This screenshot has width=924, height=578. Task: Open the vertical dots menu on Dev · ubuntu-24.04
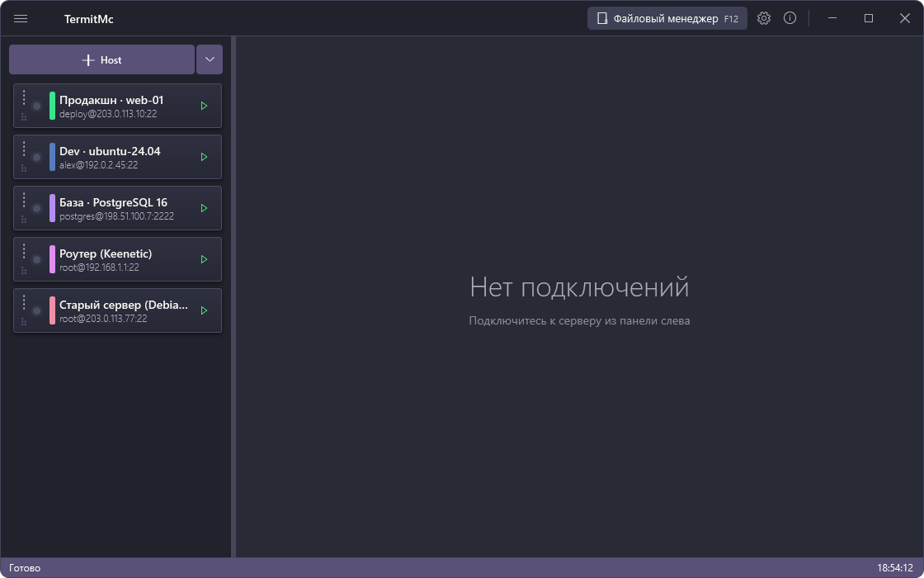point(24,149)
